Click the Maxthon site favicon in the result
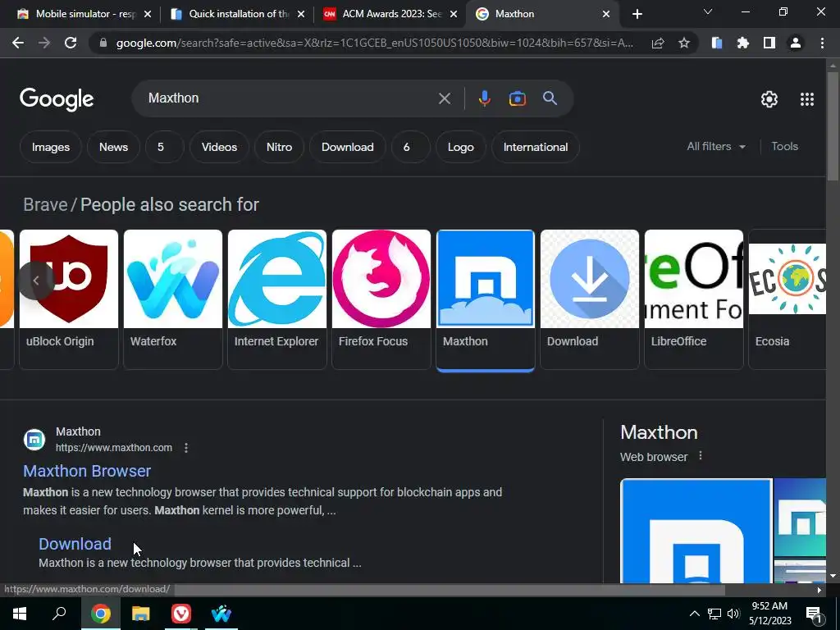Image resolution: width=840 pixels, height=630 pixels. click(34, 440)
